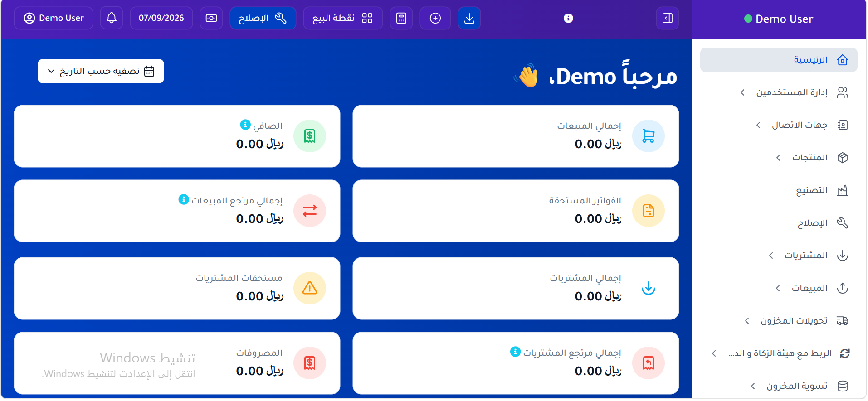Click the products box icon
Image resolution: width=868 pixels, height=401 pixels.
point(843,158)
